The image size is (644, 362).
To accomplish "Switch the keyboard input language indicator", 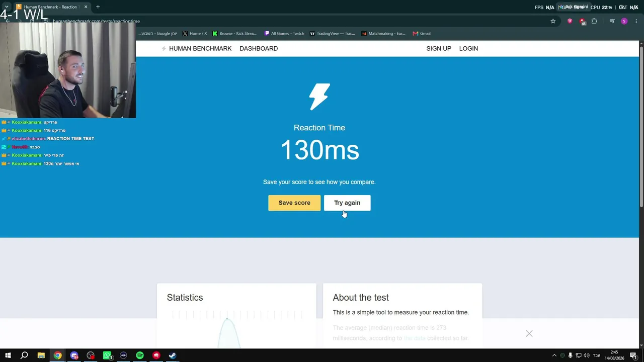I will [x=597, y=355].
